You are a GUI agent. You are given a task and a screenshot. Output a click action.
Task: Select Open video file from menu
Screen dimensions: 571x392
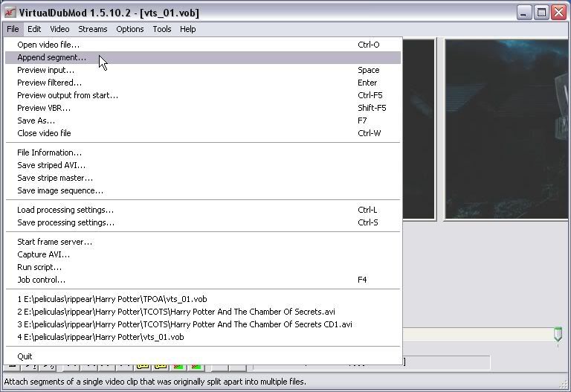(x=48, y=45)
